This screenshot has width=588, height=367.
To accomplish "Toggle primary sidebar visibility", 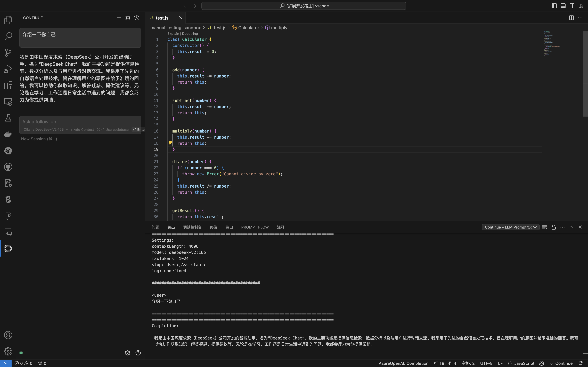I will [x=554, y=6].
